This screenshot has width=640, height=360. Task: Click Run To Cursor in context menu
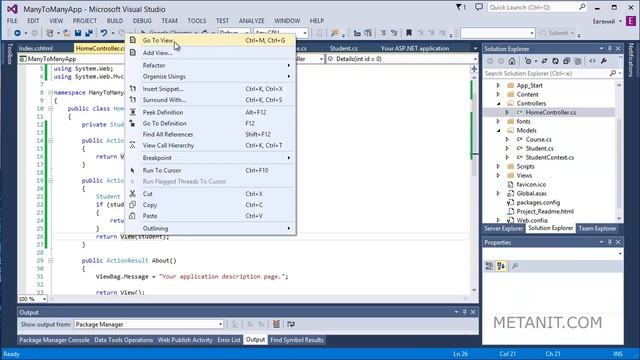pyautogui.click(x=211, y=170)
